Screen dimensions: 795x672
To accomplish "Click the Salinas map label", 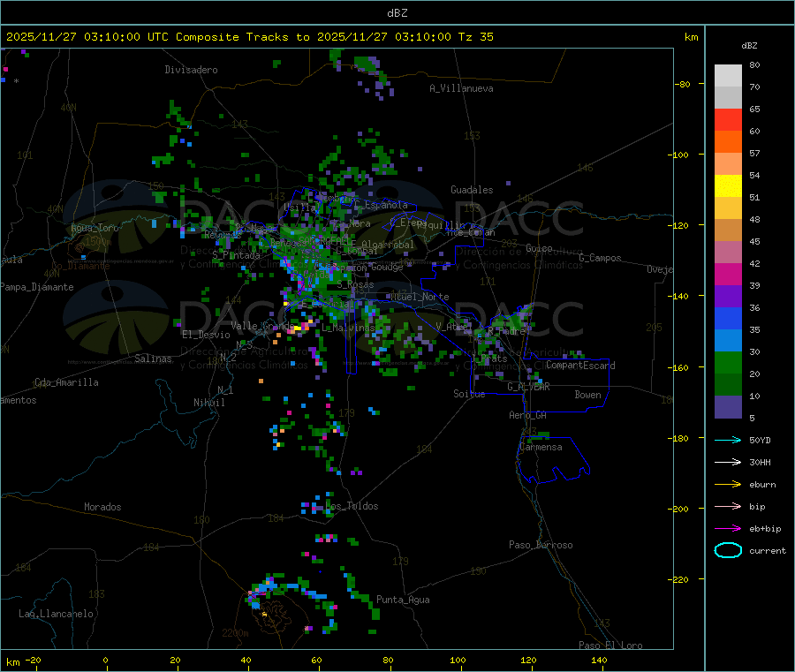I will pos(153,359).
